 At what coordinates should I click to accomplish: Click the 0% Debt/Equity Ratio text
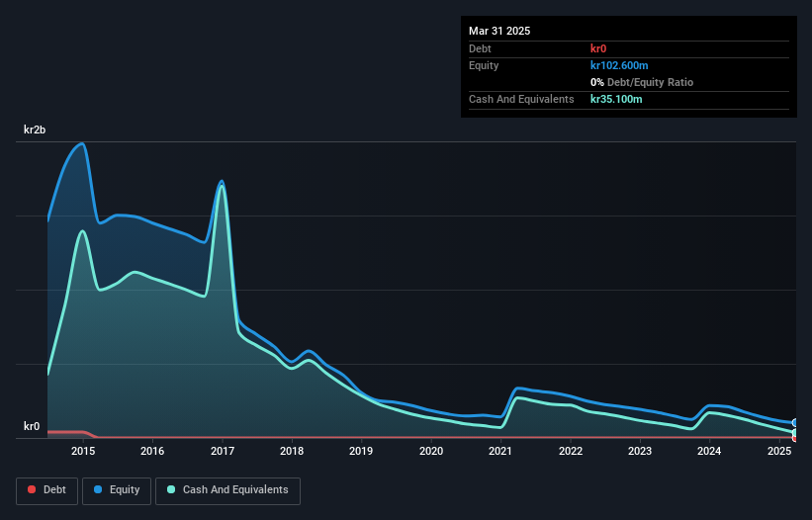(x=642, y=82)
